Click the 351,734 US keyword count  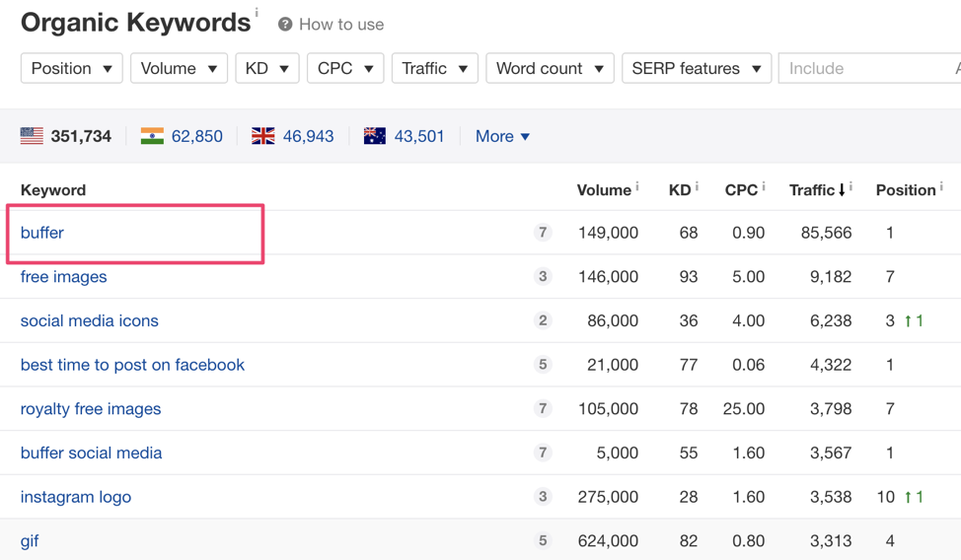point(81,136)
